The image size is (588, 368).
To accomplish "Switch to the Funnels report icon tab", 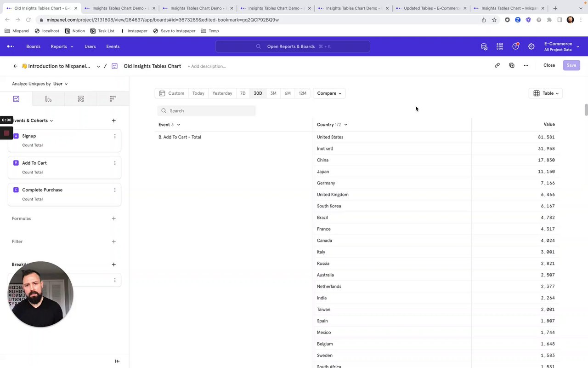I will click(x=48, y=99).
